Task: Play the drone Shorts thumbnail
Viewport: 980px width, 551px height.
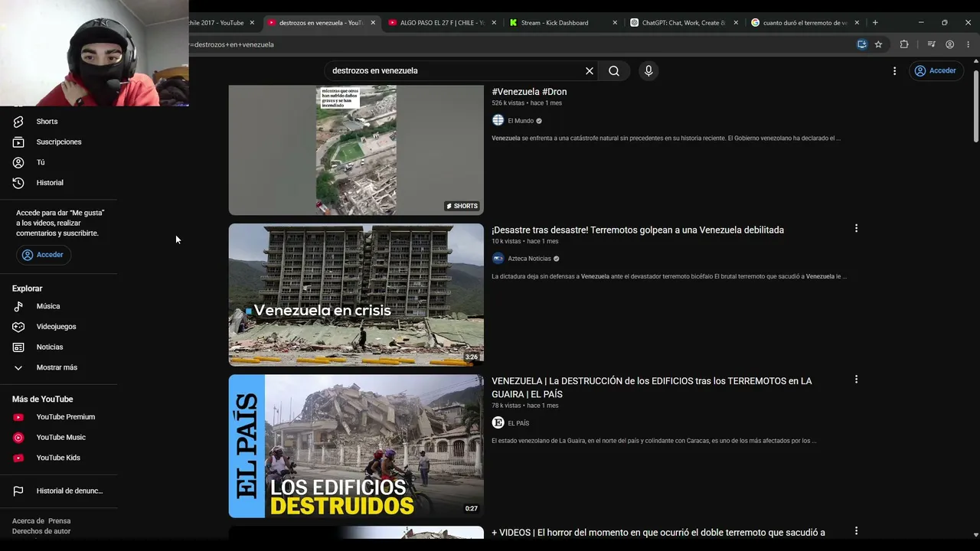Action: [x=356, y=150]
